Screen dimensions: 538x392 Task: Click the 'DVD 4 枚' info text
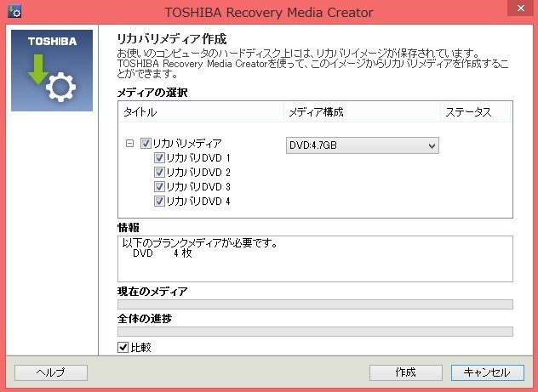tap(162, 253)
